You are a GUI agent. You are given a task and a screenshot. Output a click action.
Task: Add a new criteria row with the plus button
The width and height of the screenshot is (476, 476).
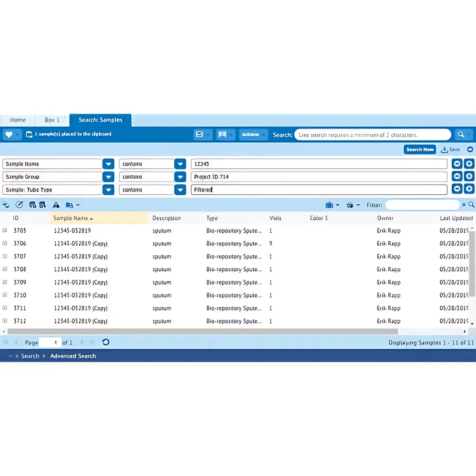click(x=469, y=163)
